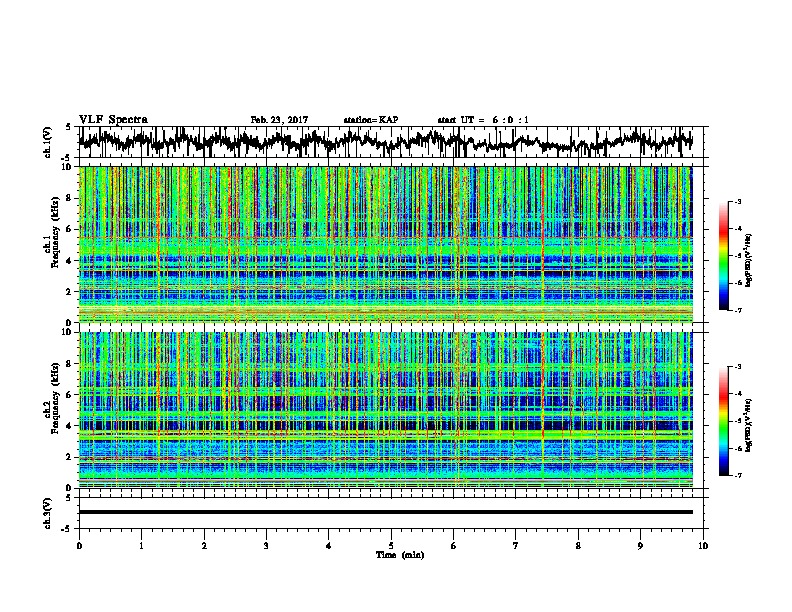Click the time axis tick label 7
The height and width of the screenshot is (612, 792).
pyautogui.click(x=516, y=546)
